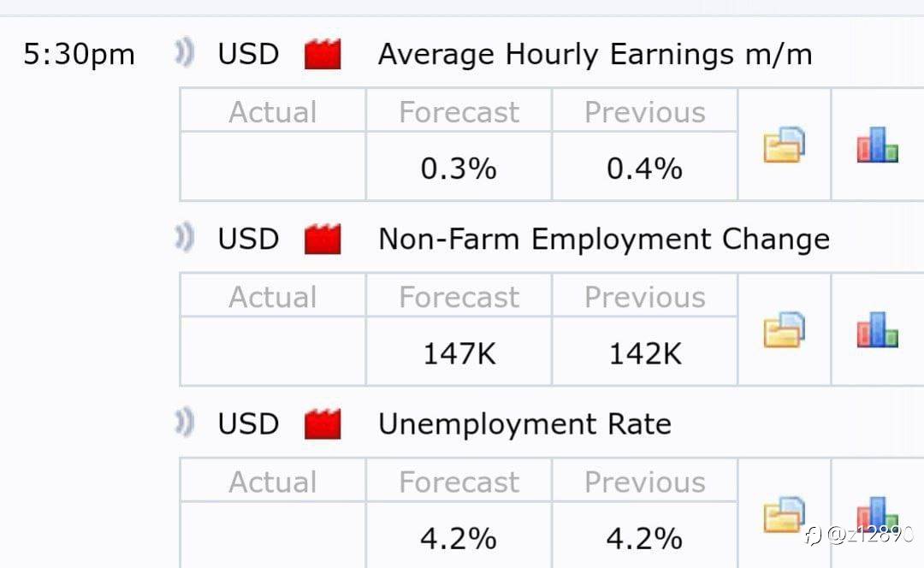Screen dimensions: 924x568
Task: Click red impact icon for Non-Farm Employment Change
Action: [x=323, y=240]
